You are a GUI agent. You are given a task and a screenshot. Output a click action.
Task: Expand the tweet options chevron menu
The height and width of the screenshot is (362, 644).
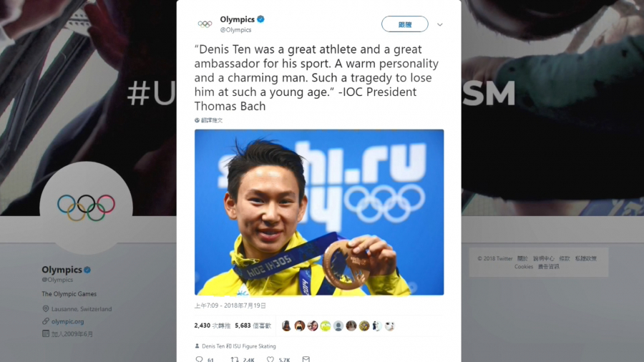[440, 24]
